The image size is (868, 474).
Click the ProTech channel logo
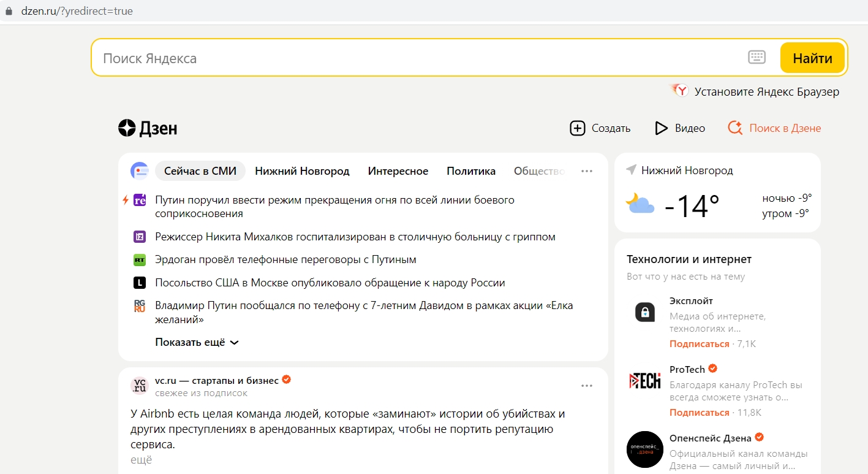[x=645, y=380]
